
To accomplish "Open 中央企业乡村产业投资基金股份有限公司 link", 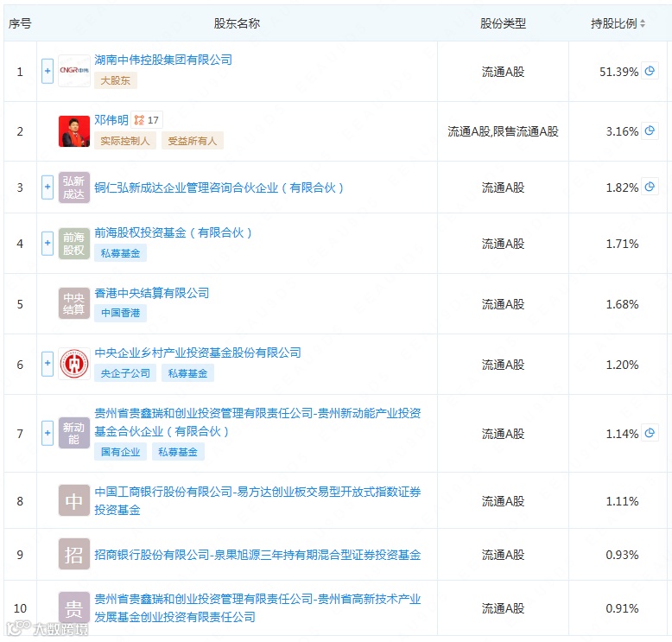I will 198,353.
